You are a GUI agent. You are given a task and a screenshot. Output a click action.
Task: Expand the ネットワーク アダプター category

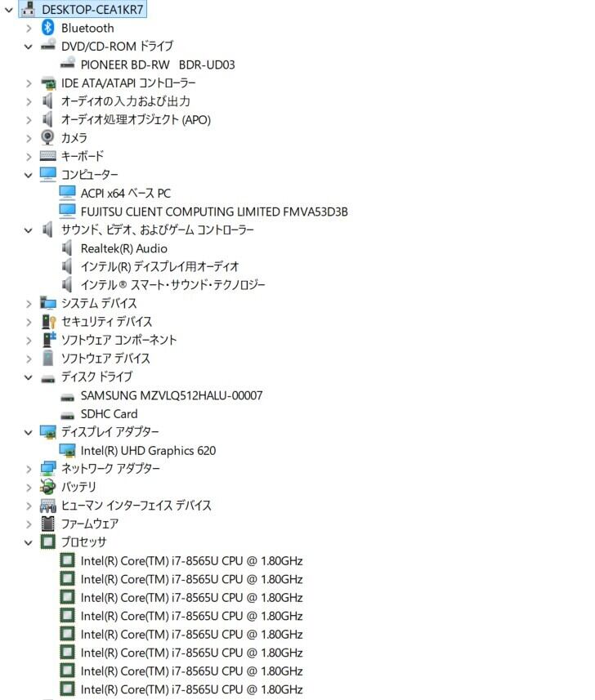click(29, 469)
